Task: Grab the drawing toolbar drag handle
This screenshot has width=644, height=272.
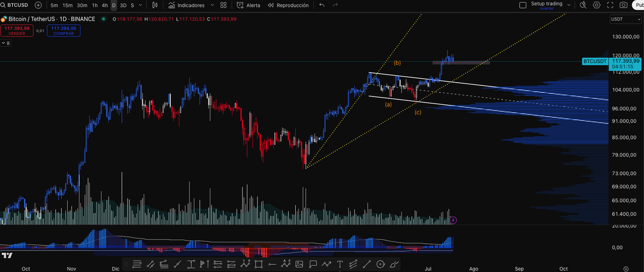Action: pos(126,264)
